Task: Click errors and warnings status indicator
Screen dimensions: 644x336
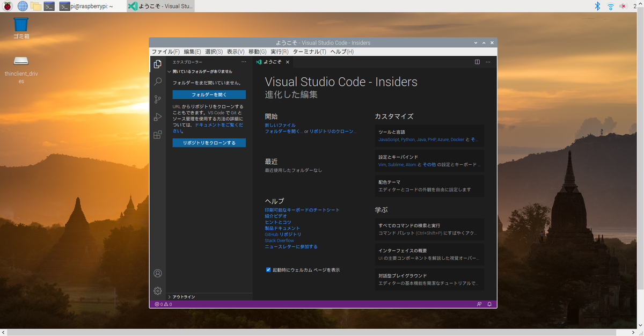Action: (x=163, y=304)
